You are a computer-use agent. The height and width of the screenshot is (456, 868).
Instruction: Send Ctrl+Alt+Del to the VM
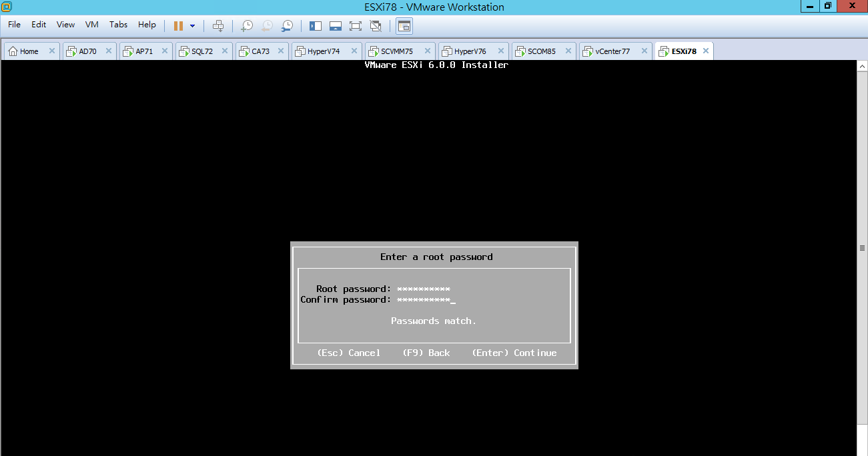pos(218,26)
